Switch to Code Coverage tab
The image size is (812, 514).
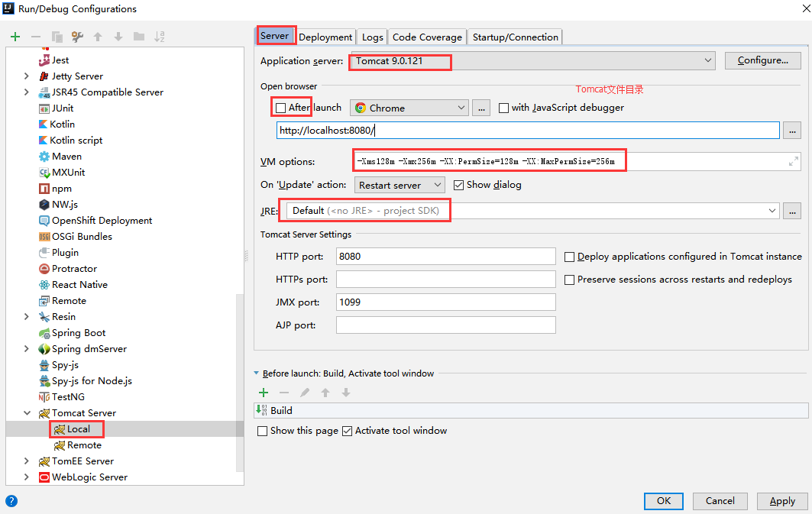pos(427,37)
